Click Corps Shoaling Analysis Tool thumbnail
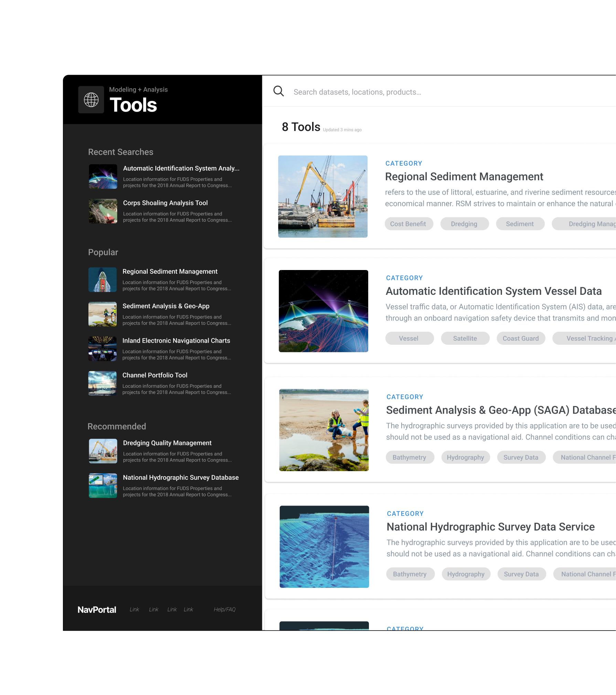The image size is (616, 695). [103, 211]
